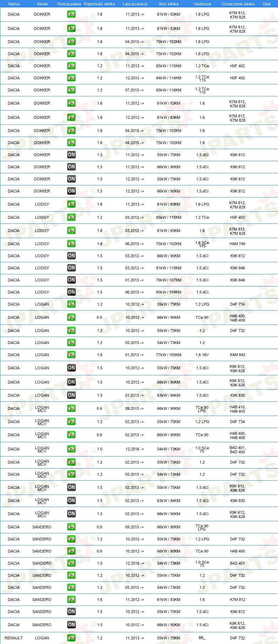This screenshot has width=278, height=644.
Task: Click the 79kW / 107KM power cell
Action: 169,280
